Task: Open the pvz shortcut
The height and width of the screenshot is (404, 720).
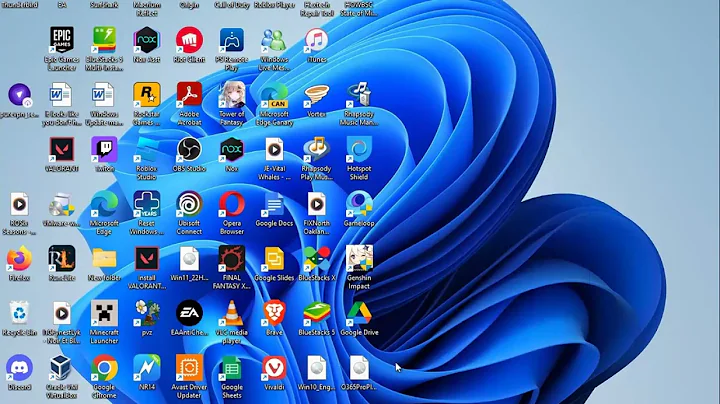Action: click(x=146, y=313)
